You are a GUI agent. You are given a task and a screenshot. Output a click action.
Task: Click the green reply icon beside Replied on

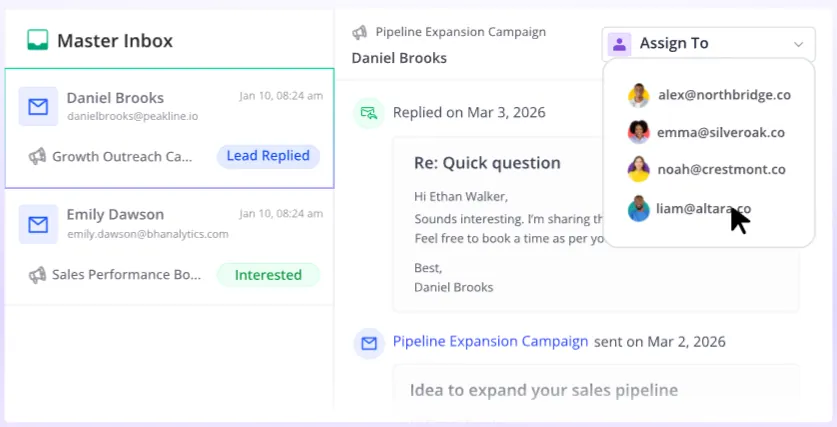pos(369,113)
